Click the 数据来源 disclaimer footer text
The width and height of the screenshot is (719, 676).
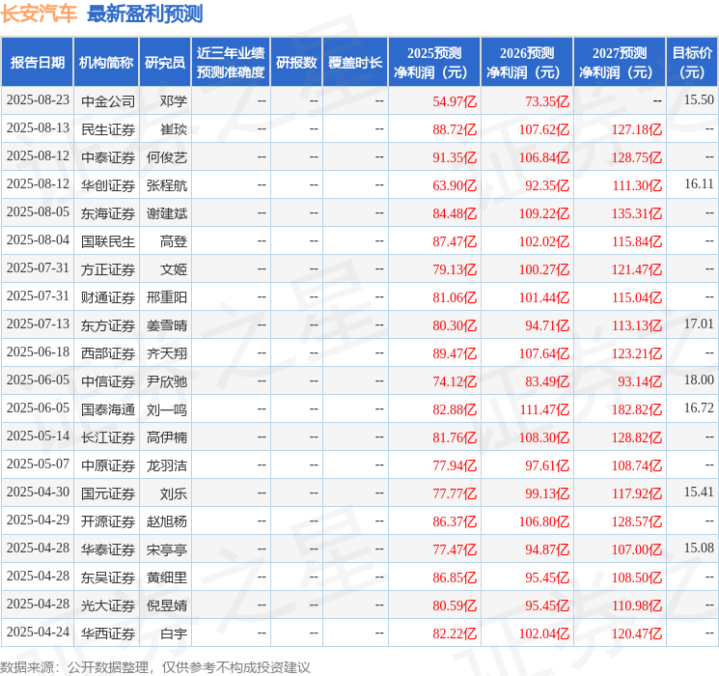click(x=155, y=667)
